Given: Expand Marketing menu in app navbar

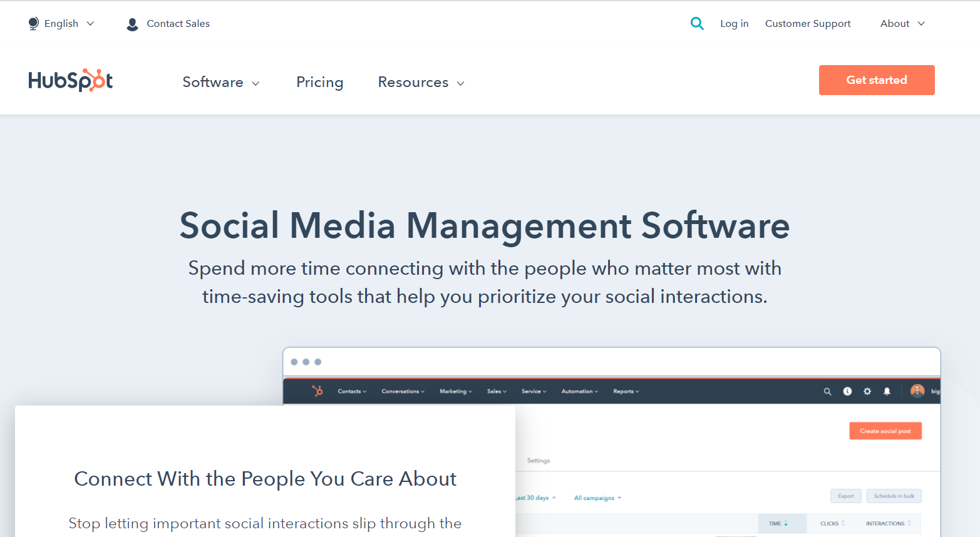Looking at the screenshot, I should (456, 391).
